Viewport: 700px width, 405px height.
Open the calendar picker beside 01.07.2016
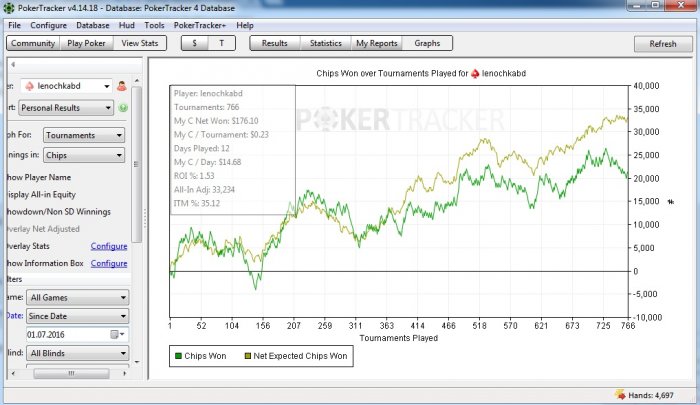115,334
